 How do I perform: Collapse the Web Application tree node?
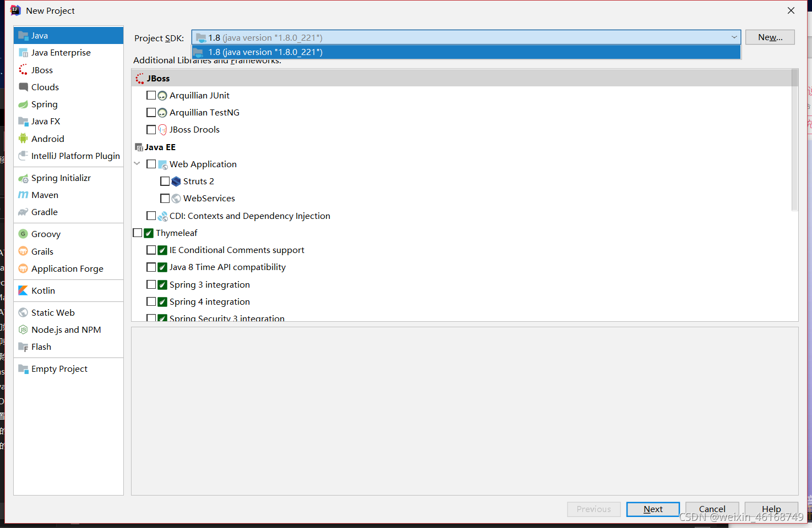137,164
